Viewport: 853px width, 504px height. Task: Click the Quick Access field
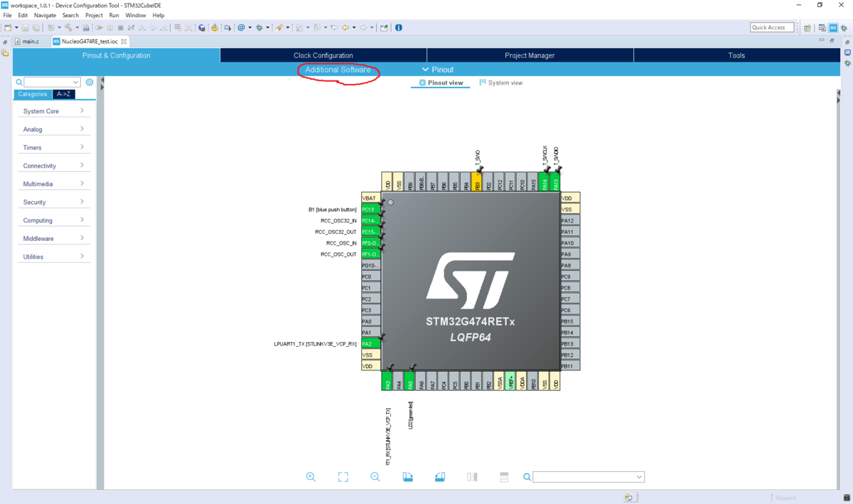pyautogui.click(x=771, y=28)
